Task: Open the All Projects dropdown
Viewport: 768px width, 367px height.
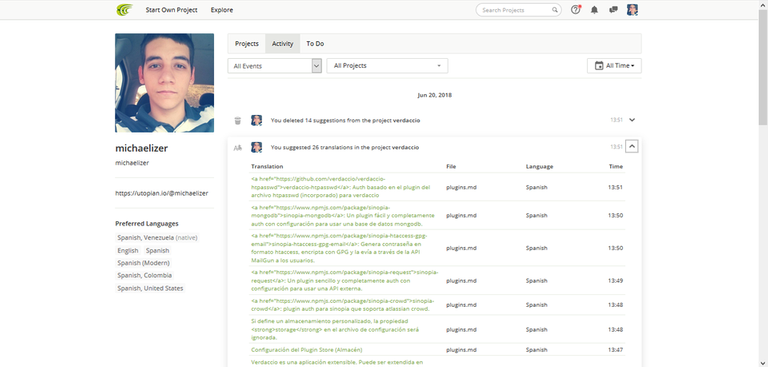Action: (x=387, y=66)
